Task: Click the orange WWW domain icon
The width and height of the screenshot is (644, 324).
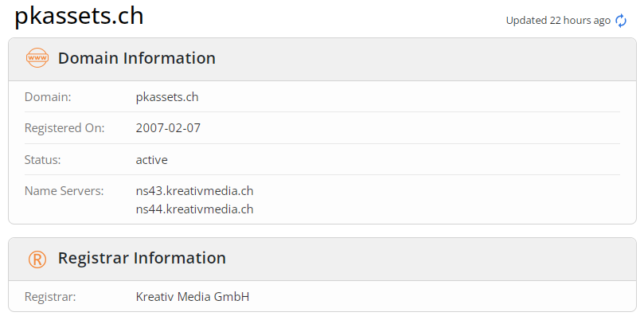Action: pos(37,58)
